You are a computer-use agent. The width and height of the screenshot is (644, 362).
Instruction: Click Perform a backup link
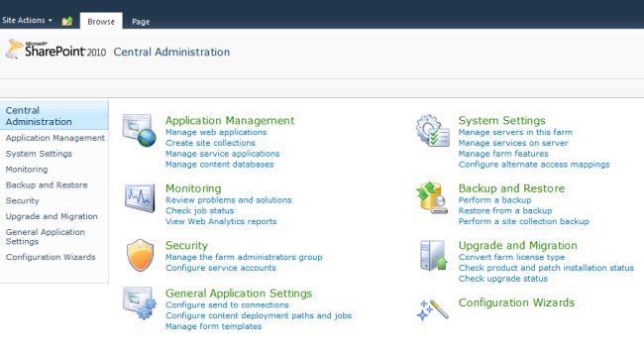click(x=495, y=200)
